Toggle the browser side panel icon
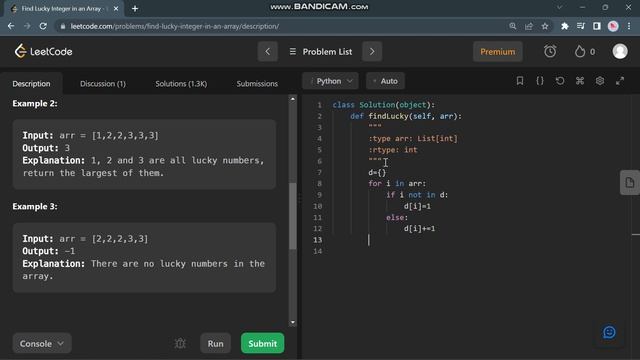This screenshot has height=360, width=640. point(596,26)
